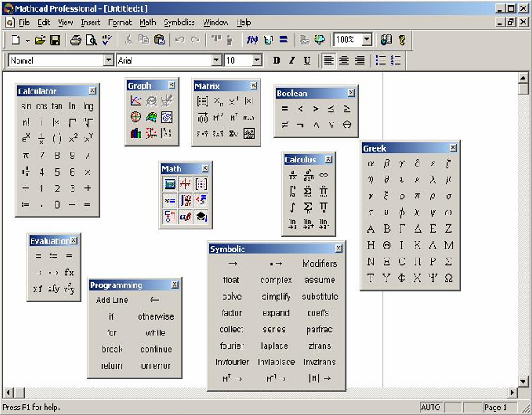Toggle numbered list
Screen dimensions: 532x415
coord(396,60)
